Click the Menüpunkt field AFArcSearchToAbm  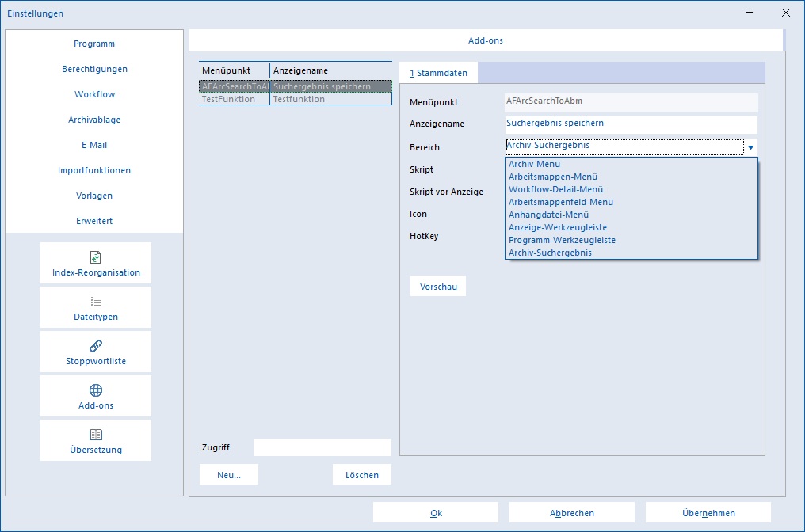click(631, 103)
